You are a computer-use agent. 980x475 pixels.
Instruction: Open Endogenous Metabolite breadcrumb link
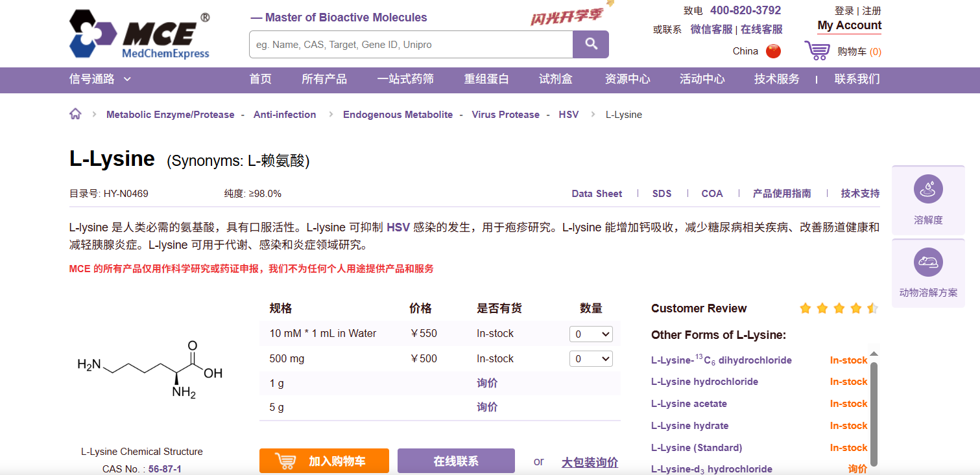pyautogui.click(x=398, y=115)
